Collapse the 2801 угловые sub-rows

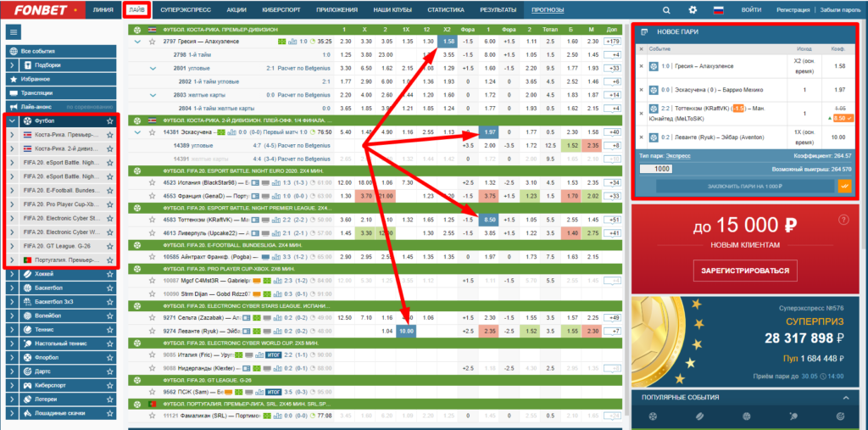click(153, 69)
